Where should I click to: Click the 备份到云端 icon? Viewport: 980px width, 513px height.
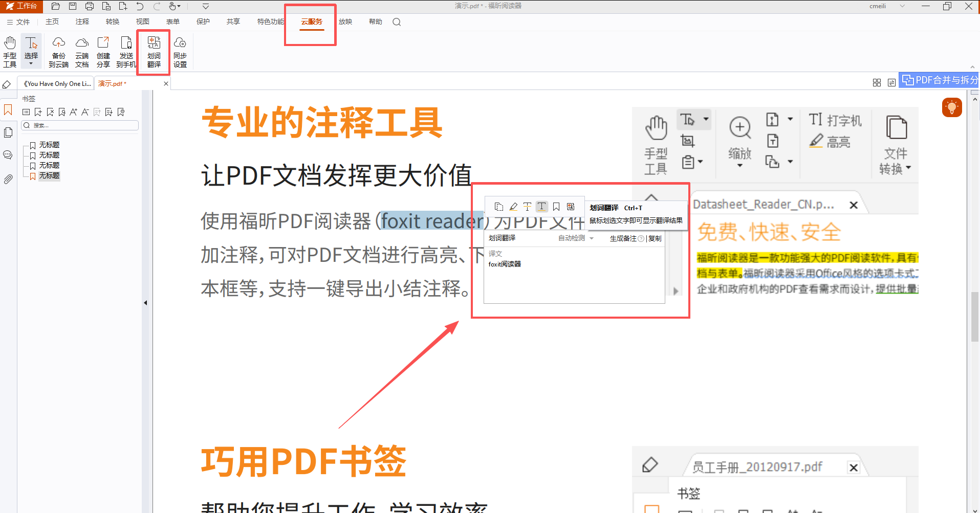pyautogui.click(x=58, y=51)
